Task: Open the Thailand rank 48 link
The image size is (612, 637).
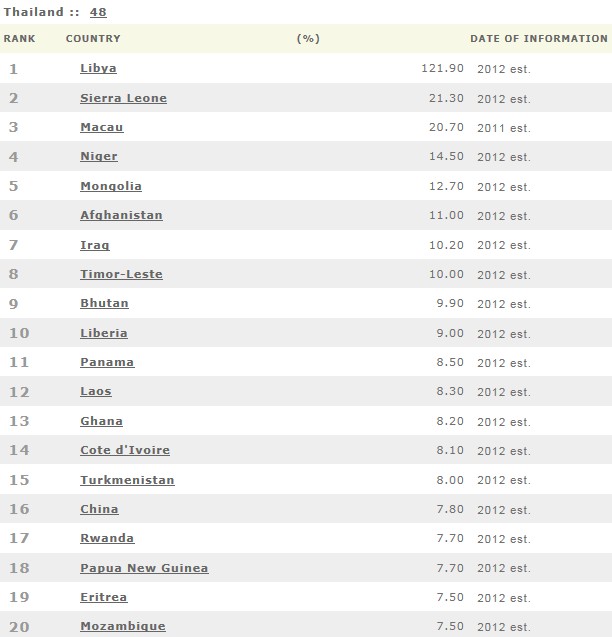Action: pyautogui.click(x=98, y=12)
